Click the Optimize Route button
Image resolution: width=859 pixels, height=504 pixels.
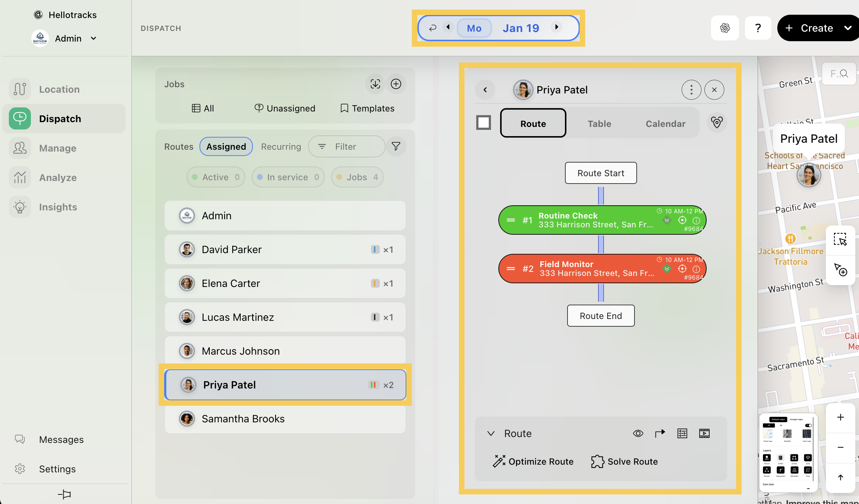(x=533, y=461)
